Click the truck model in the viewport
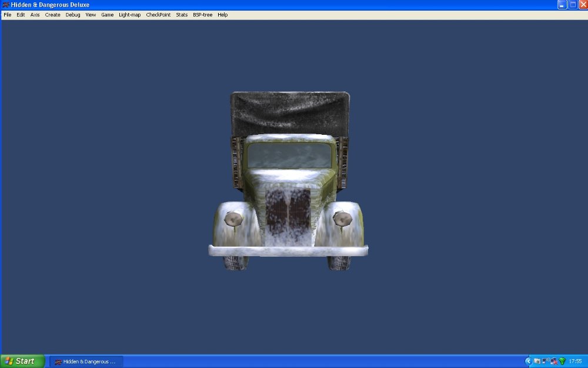This screenshot has height=368, width=588. [288, 183]
